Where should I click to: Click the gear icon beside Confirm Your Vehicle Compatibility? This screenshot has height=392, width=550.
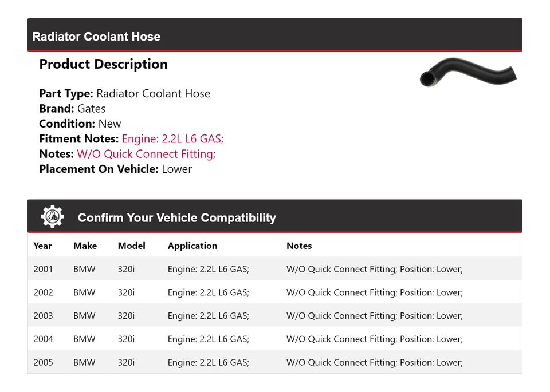pos(53,217)
